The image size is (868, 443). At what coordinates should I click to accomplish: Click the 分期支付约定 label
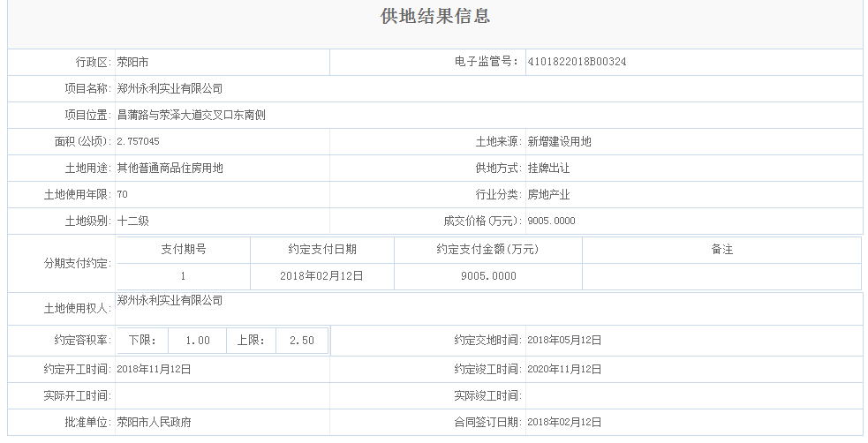(x=78, y=264)
